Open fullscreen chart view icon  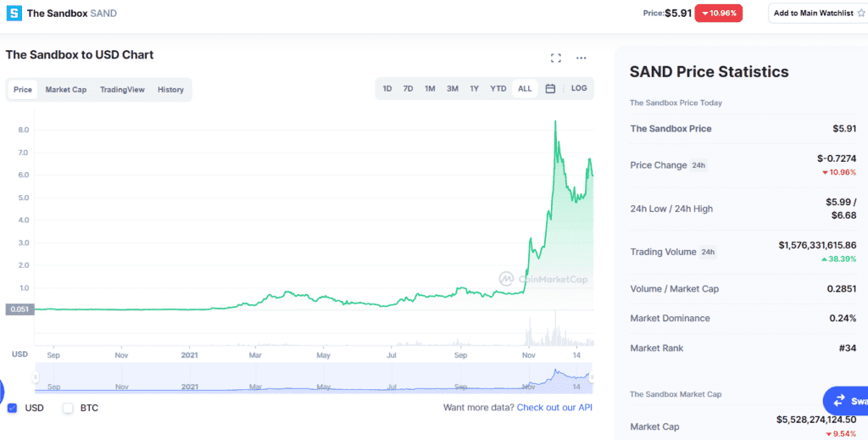(x=556, y=58)
